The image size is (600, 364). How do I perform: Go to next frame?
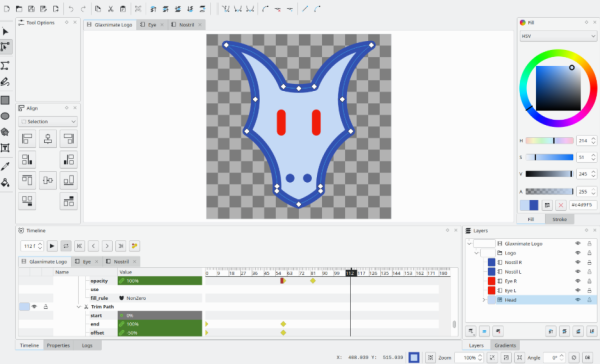point(107,246)
